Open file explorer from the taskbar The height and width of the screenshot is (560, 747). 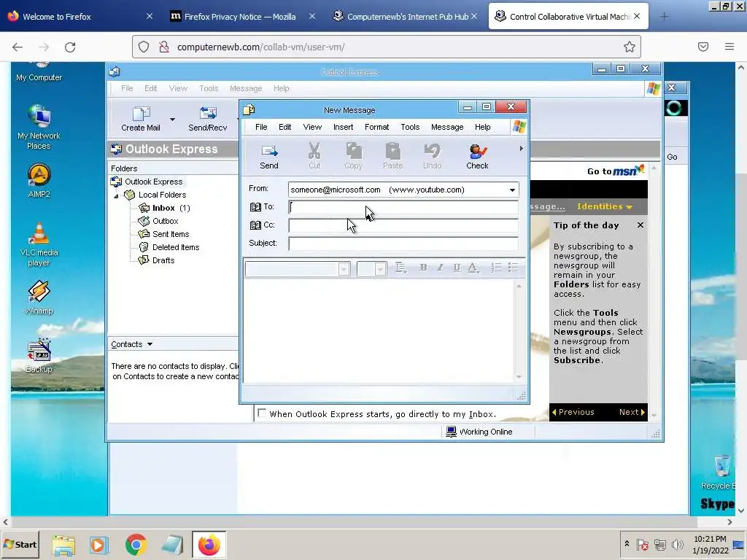(x=64, y=545)
